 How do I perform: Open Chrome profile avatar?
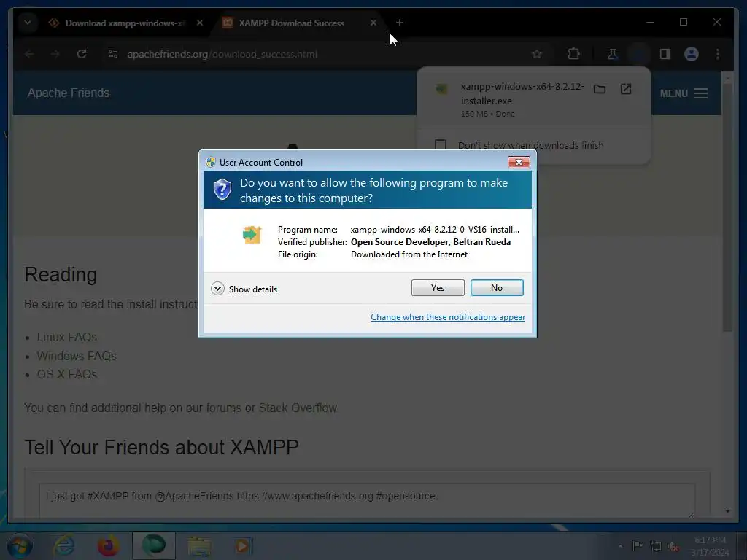click(x=692, y=54)
